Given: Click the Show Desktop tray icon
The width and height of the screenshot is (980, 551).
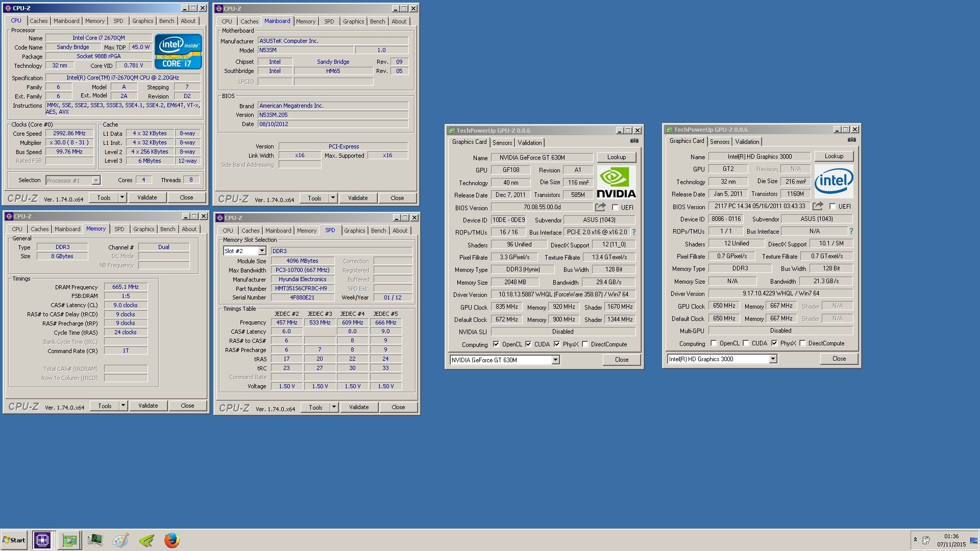Looking at the screenshot, I should click(974, 540).
